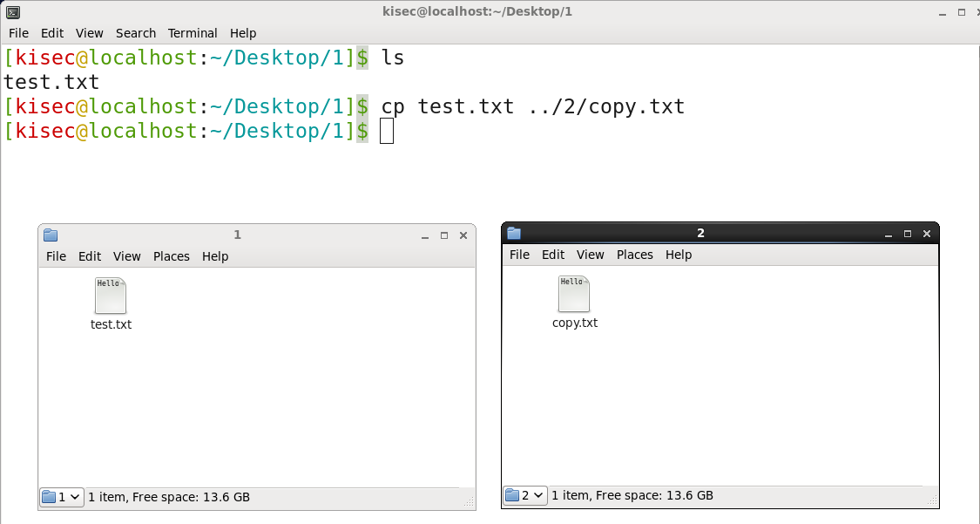This screenshot has width=980, height=524.
Task: Click terminal title kisec@localhost:~/Desktop/1
Action: (x=477, y=12)
